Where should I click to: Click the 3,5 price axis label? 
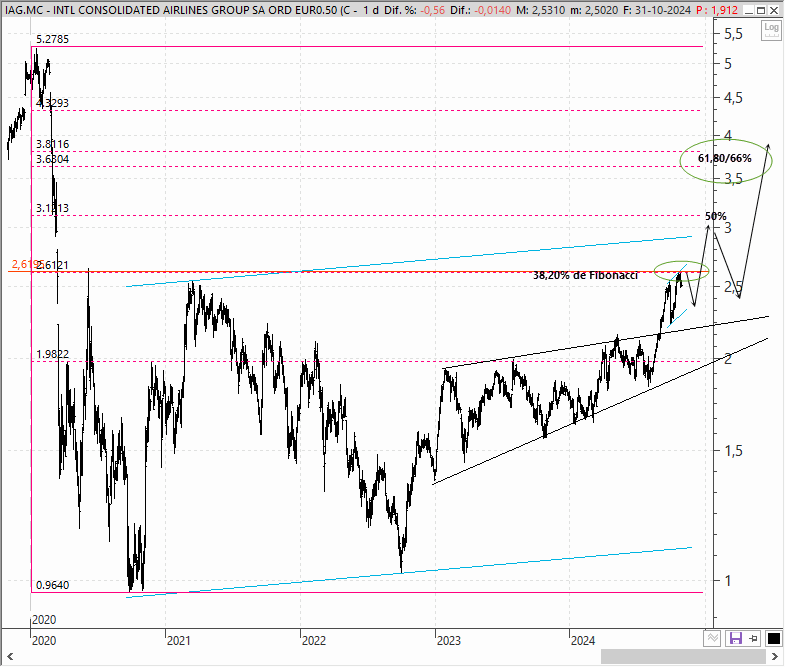click(x=733, y=179)
